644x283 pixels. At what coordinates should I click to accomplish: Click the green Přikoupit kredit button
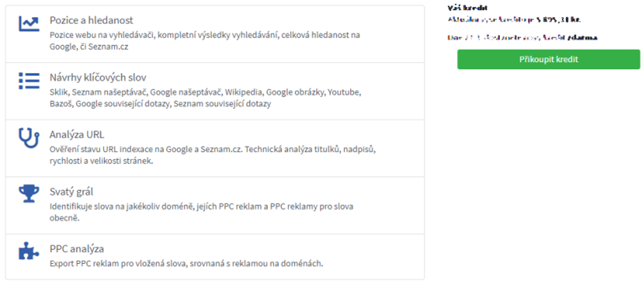548,59
